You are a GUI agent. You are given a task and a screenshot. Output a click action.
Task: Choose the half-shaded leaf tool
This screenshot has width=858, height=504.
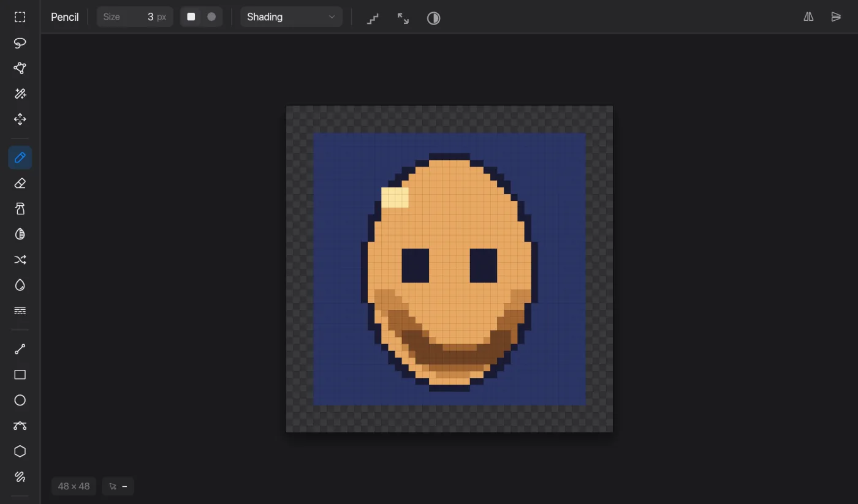click(x=20, y=234)
